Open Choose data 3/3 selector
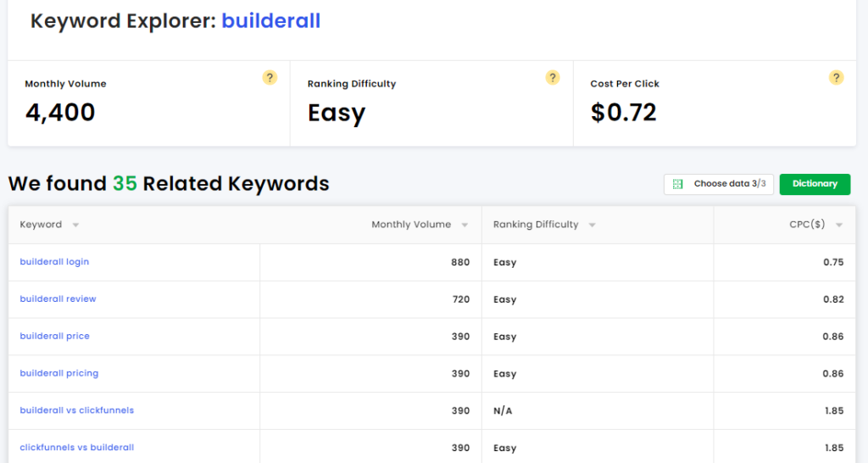The width and height of the screenshot is (868, 463). coord(719,184)
